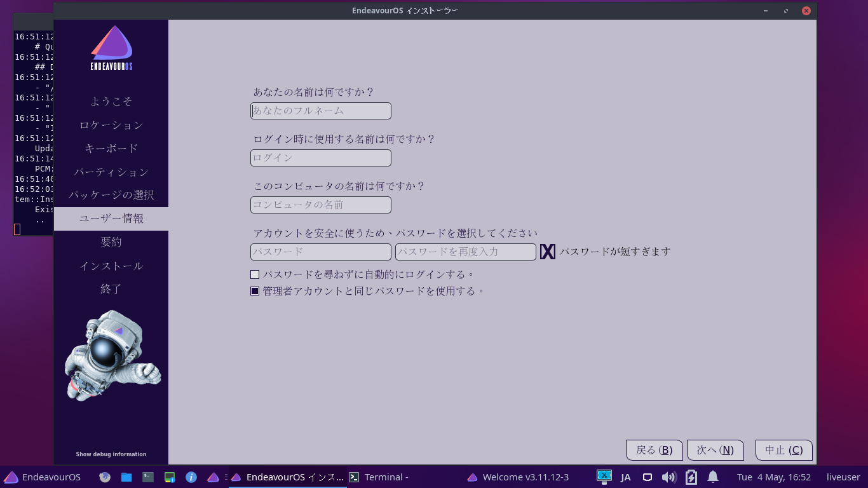This screenshot has height=488, width=868.
Task: Click the small rounded-rectangle tray icon
Action: (x=648, y=477)
